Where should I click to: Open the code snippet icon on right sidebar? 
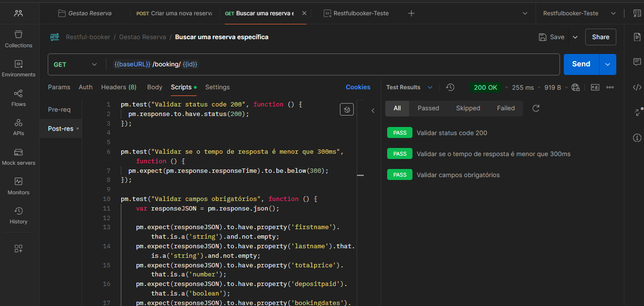click(637, 87)
